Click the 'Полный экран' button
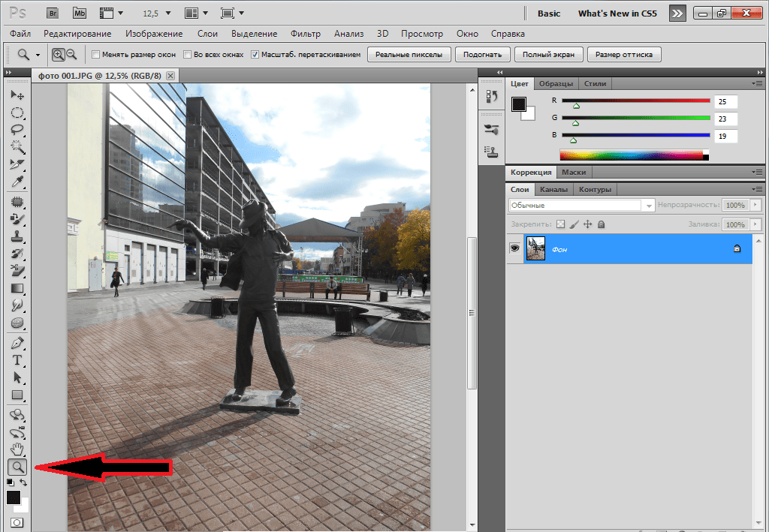769x532 pixels. click(x=549, y=54)
